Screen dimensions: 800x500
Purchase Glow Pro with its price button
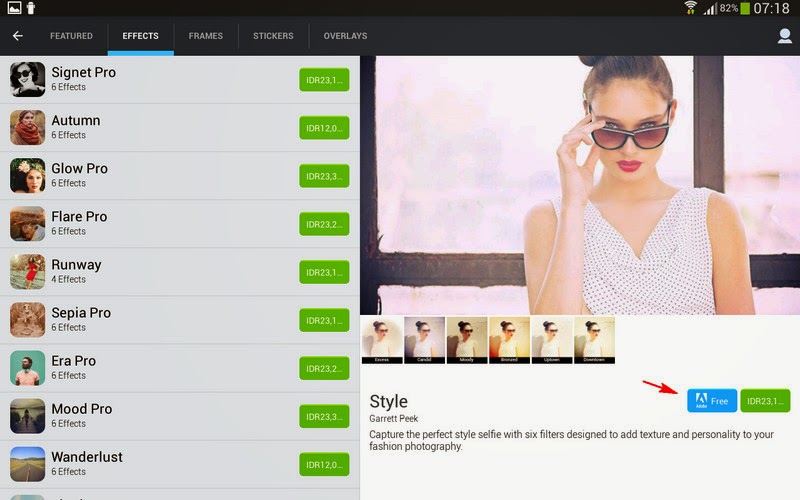point(324,176)
